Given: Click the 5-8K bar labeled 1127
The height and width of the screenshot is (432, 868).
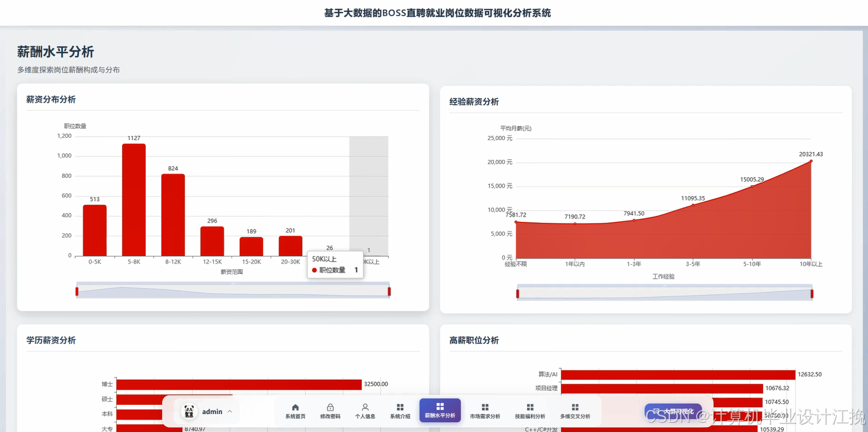Looking at the screenshot, I should click(x=134, y=200).
